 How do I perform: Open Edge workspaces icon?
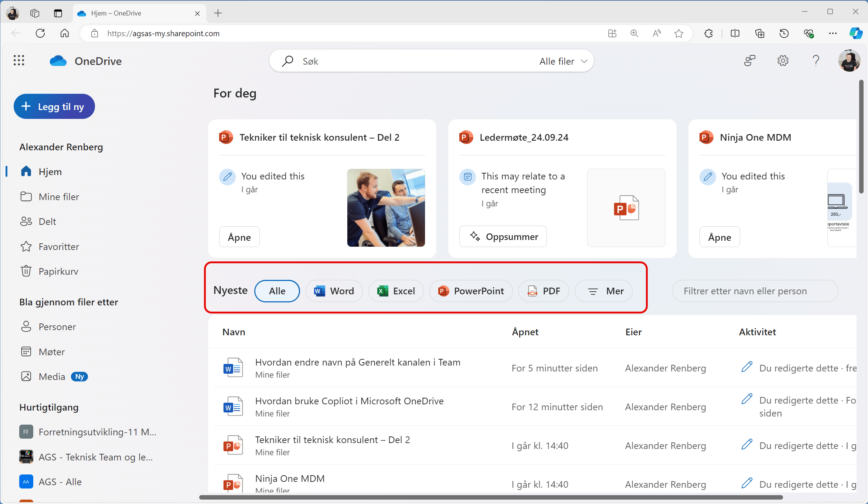point(35,13)
